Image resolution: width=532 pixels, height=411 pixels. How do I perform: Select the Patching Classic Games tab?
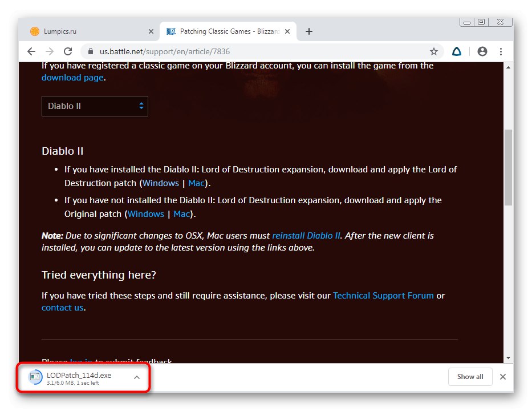[228, 31]
